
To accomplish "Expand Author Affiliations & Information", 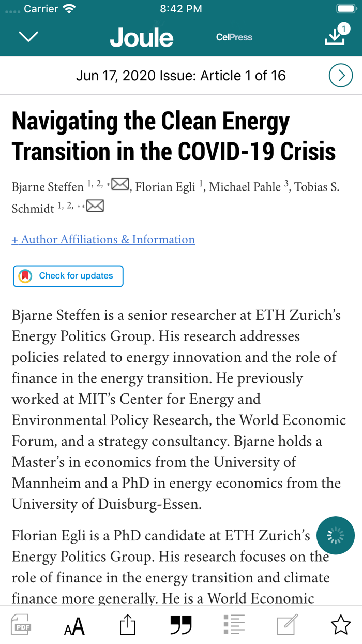I will [103, 239].
